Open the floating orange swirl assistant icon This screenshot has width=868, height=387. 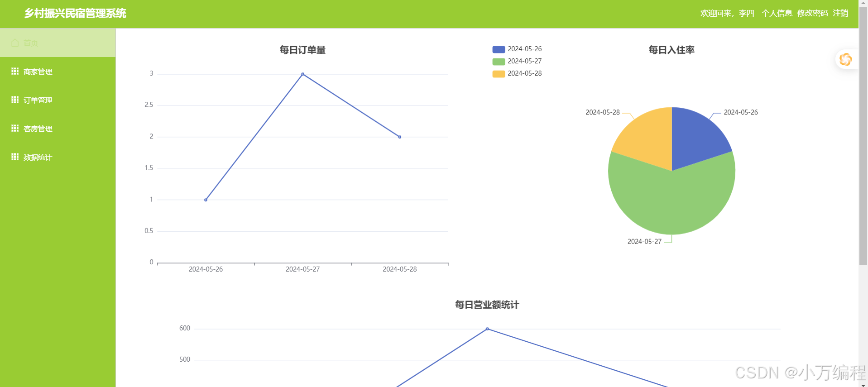[x=845, y=59]
